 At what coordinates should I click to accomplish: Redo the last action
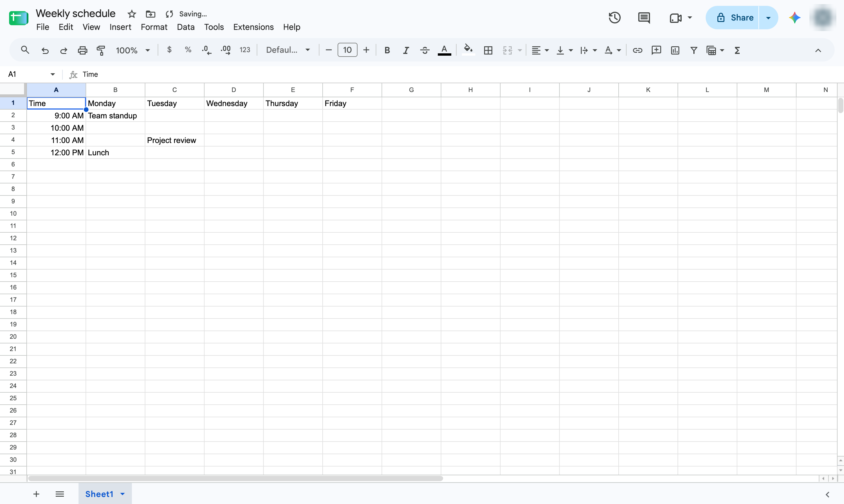[x=64, y=50]
